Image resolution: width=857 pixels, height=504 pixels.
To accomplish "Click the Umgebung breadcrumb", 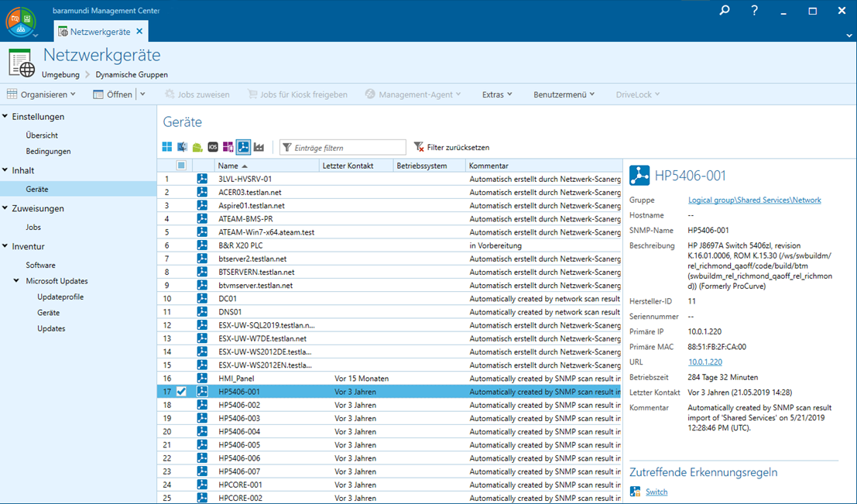I will (x=60, y=74).
